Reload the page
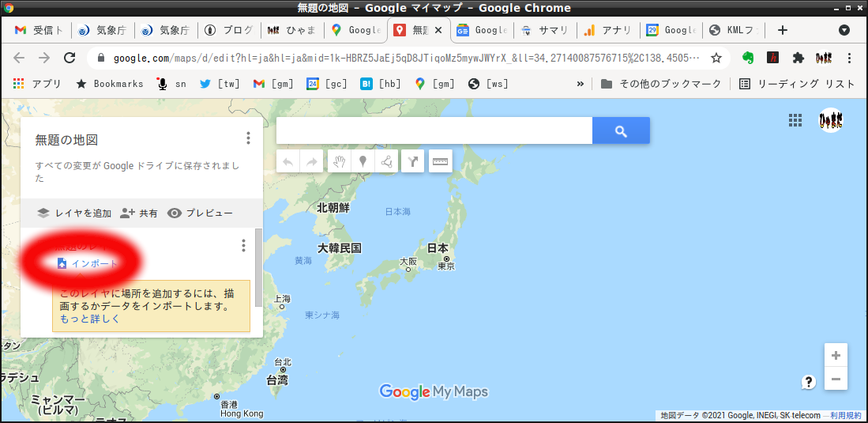The width and height of the screenshot is (868, 423). tap(70, 58)
